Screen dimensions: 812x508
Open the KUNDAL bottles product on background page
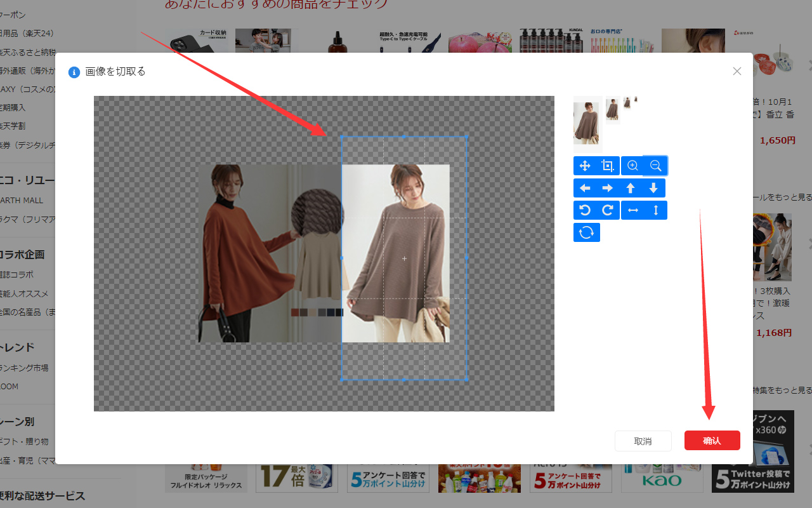[x=551, y=41]
